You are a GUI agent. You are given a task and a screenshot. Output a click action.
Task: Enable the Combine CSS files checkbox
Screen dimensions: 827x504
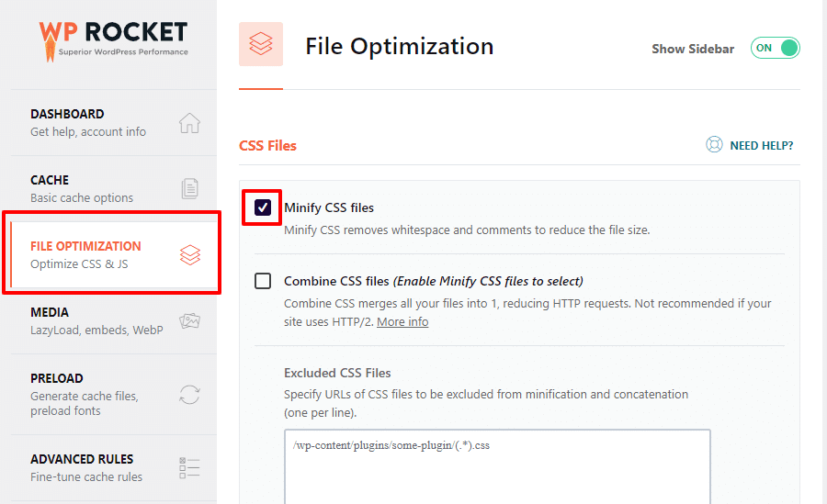coord(263,281)
